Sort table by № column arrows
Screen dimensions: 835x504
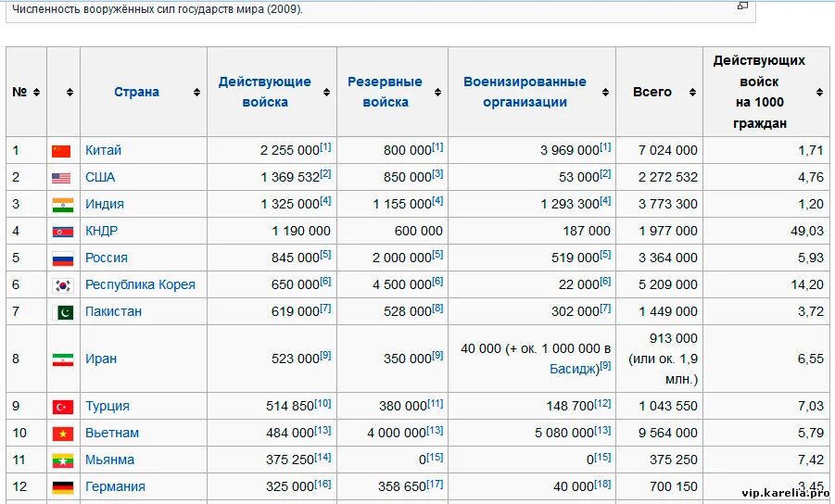[36, 92]
